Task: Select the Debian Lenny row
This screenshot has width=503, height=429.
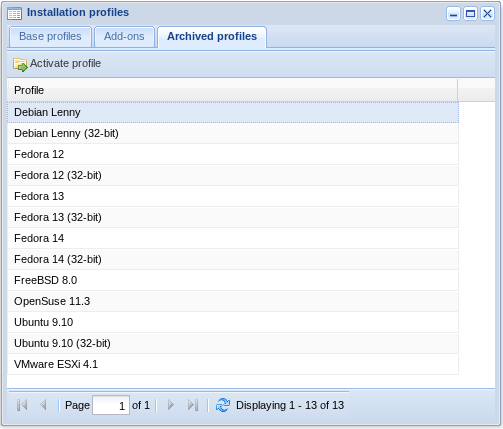Action: tap(233, 112)
